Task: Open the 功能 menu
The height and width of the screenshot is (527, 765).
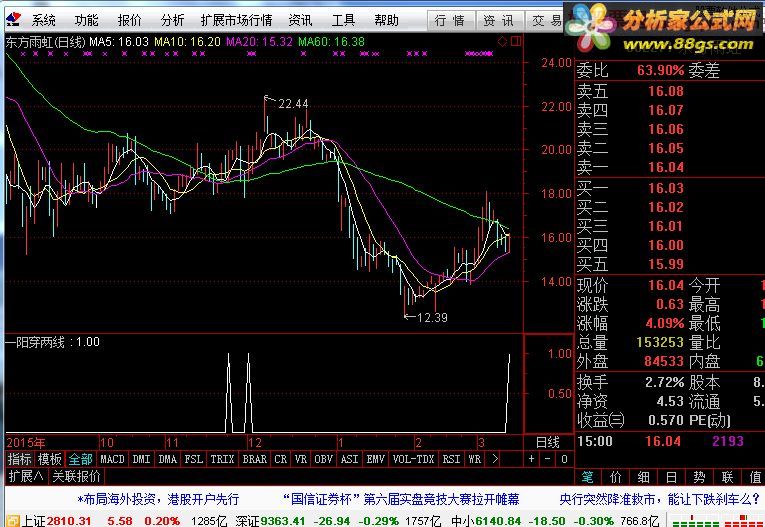Action: 86,20
